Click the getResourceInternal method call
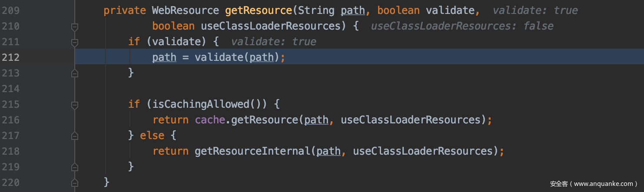The height and width of the screenshot is (192, 644). (x=252, y=152)
